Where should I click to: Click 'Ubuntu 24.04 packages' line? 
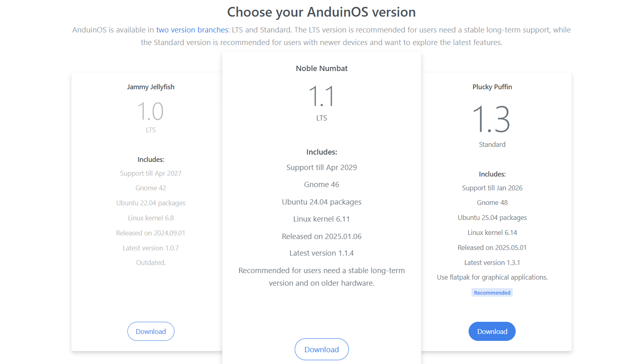pos(321,202)
